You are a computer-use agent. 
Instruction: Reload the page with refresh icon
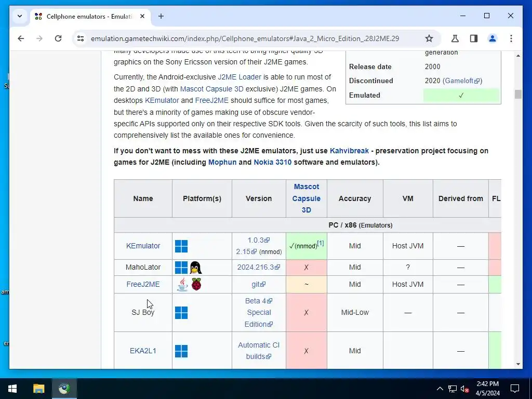pos(58,38)
